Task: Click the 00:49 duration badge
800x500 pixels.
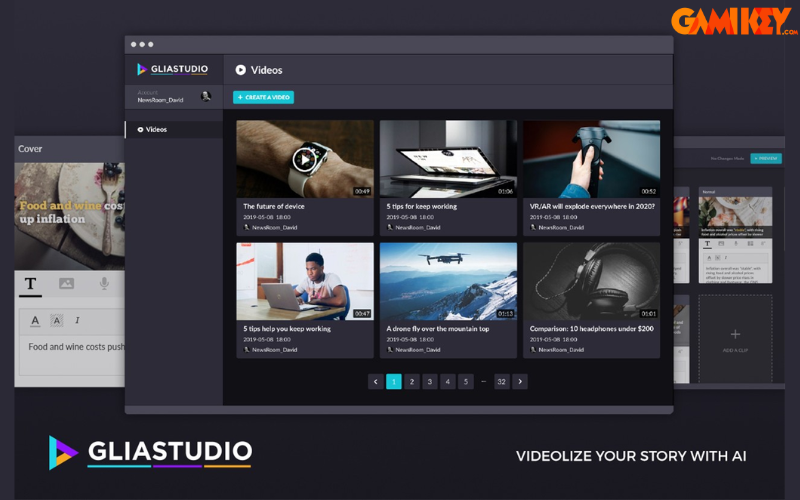Action: coord(362,191)
